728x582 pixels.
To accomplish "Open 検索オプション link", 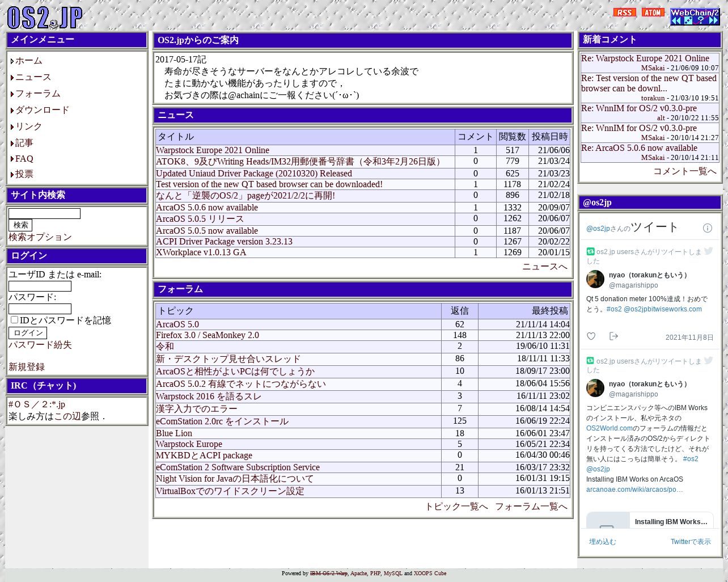I will (x=40, y=237).
